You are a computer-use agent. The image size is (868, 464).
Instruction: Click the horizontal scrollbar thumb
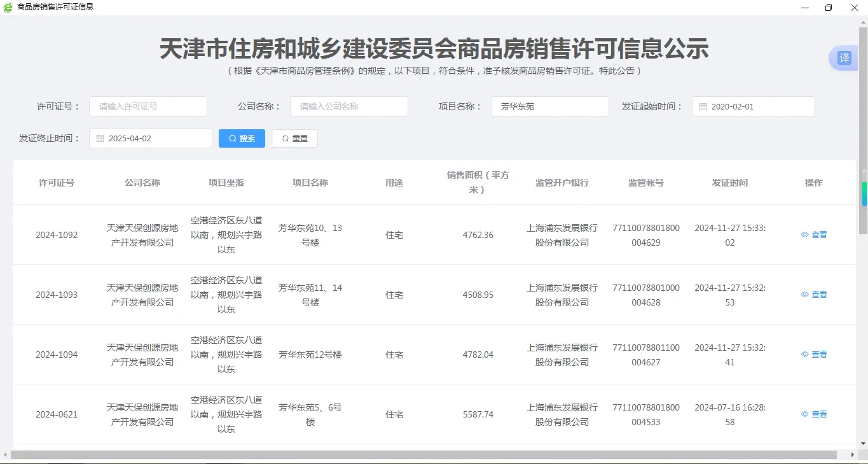click(x=424, y=455)
